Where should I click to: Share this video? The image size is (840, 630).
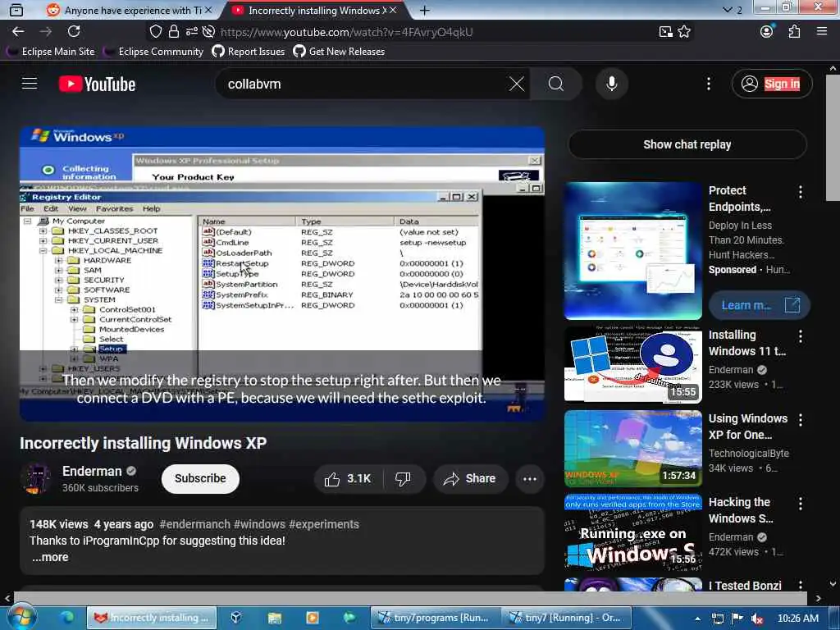(x=470, y=478)
